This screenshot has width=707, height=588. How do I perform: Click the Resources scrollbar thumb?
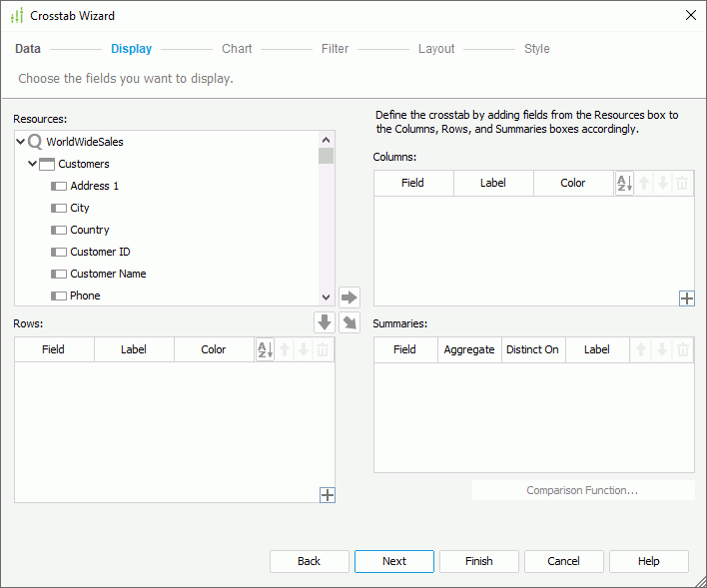[x=326, y=156]
